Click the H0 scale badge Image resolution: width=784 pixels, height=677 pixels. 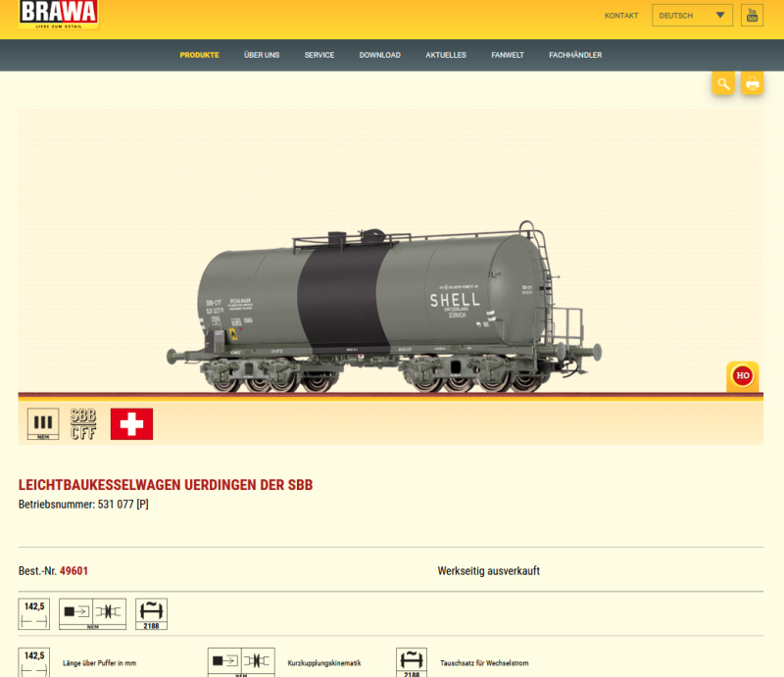pos(743,376)
